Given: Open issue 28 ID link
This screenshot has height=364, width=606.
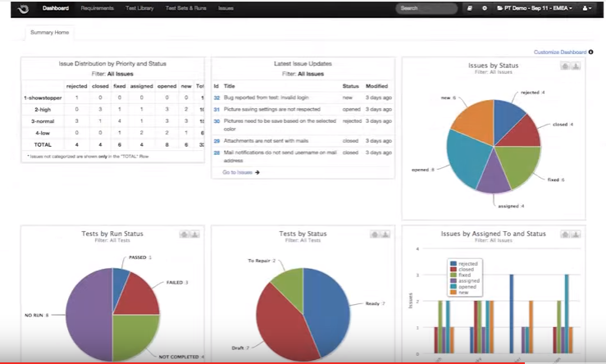Looking at the screenshot, I should coord(216,152).
